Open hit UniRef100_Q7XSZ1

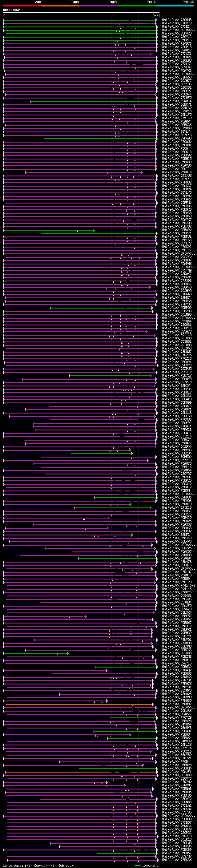click(x=177, y=54)
